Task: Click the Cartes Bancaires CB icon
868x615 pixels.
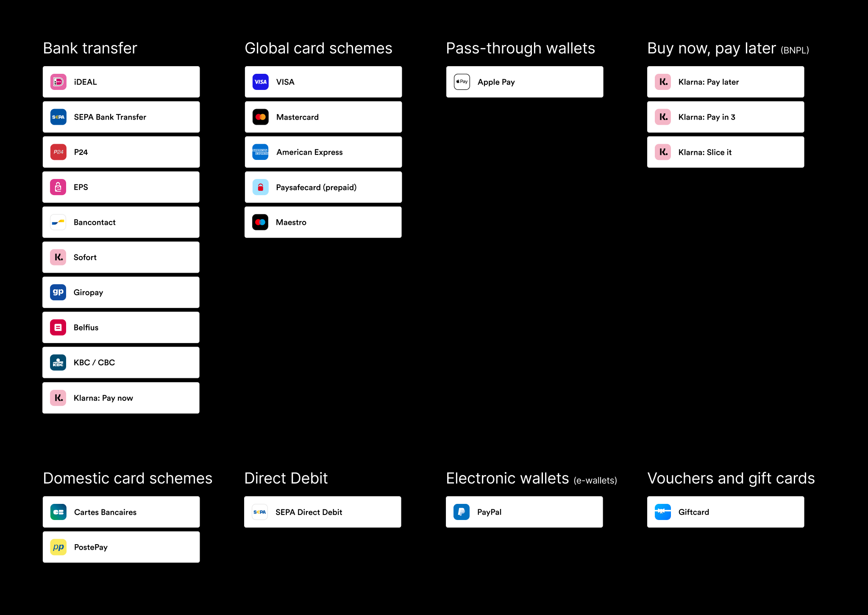Action: pyautogui.click(x=58, y=512)
